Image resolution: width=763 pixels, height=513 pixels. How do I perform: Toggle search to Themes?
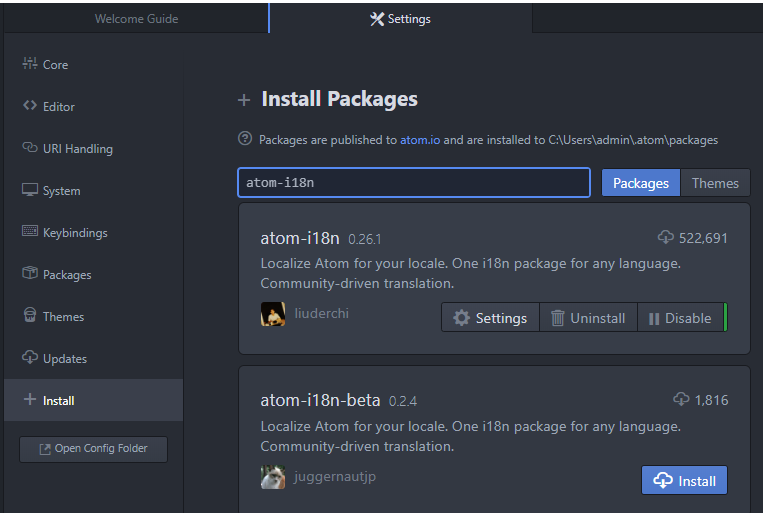pos(715,183)
